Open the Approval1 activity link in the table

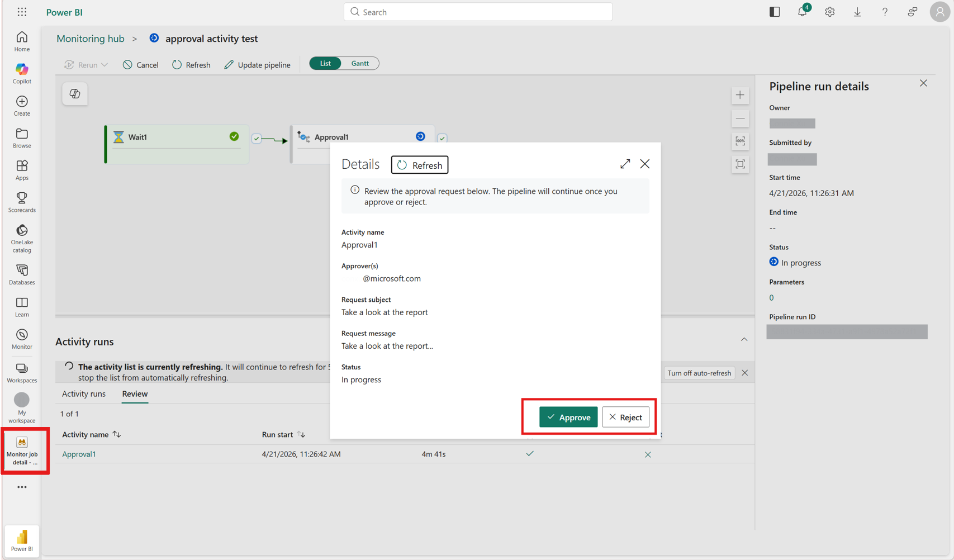(x=79, y=454)
